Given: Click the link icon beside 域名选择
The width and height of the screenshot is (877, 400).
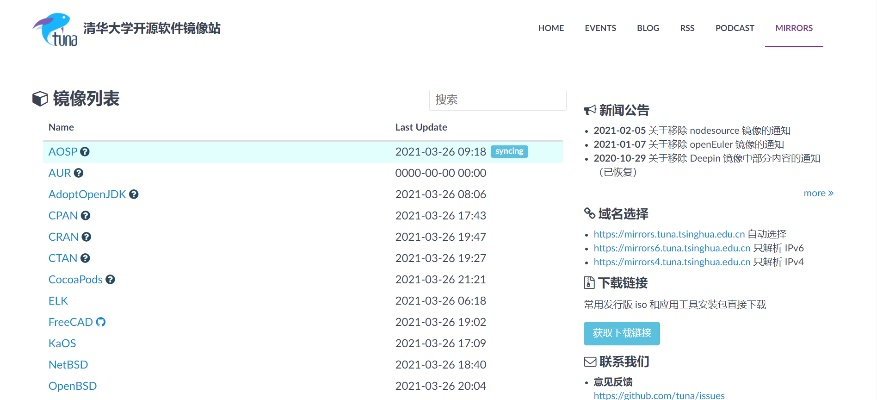Looking at the screenshot, I should [x=590, y=213].
